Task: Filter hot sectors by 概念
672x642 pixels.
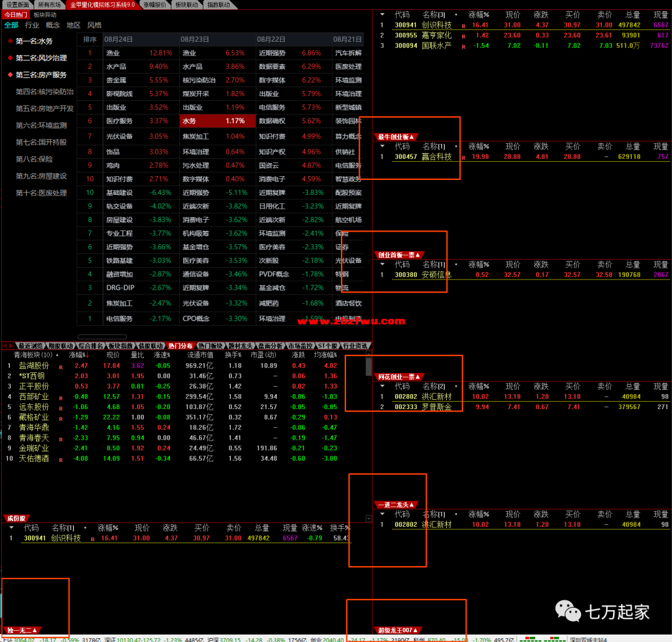Action: 53,26
